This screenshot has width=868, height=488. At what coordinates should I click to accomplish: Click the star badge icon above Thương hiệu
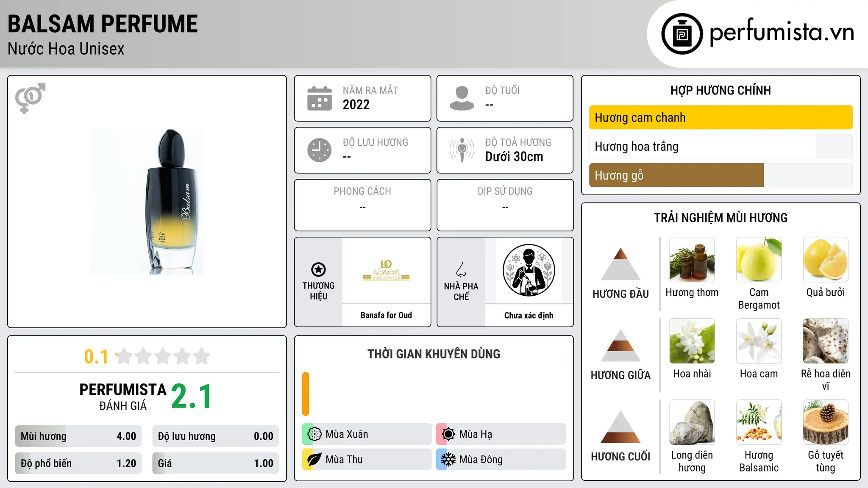pyautogui.click(x=318, y=269)
